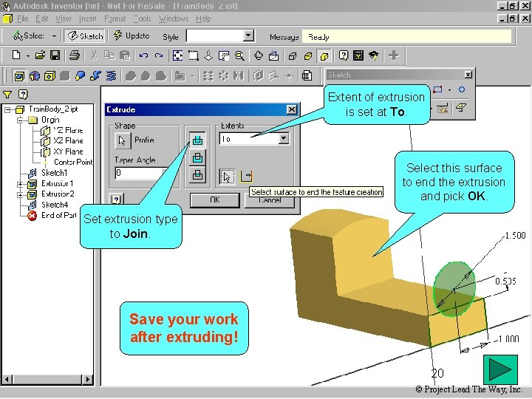
Task: Open the Select mode dropdown arrow
Action: pyautogui.click(x=54, y=36)
